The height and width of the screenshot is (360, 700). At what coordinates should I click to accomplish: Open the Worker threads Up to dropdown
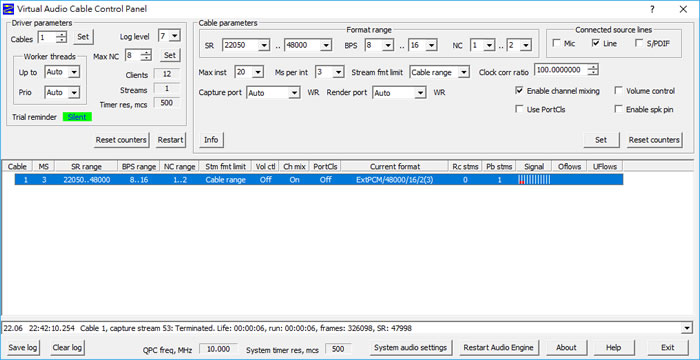pyautogui.click(x=74, y=72)
